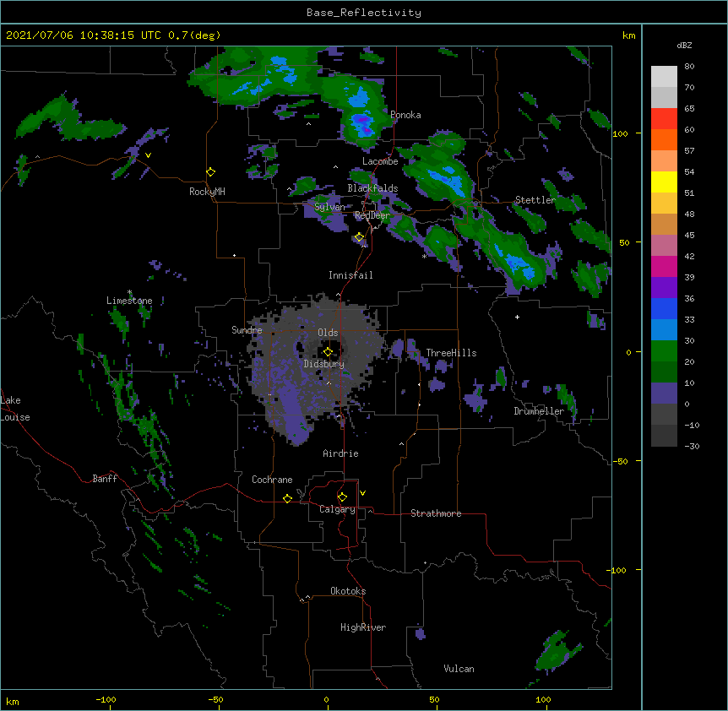Click the white asterisk above Limestone label
Screen dimensions: 728x711
click(129, 292)
